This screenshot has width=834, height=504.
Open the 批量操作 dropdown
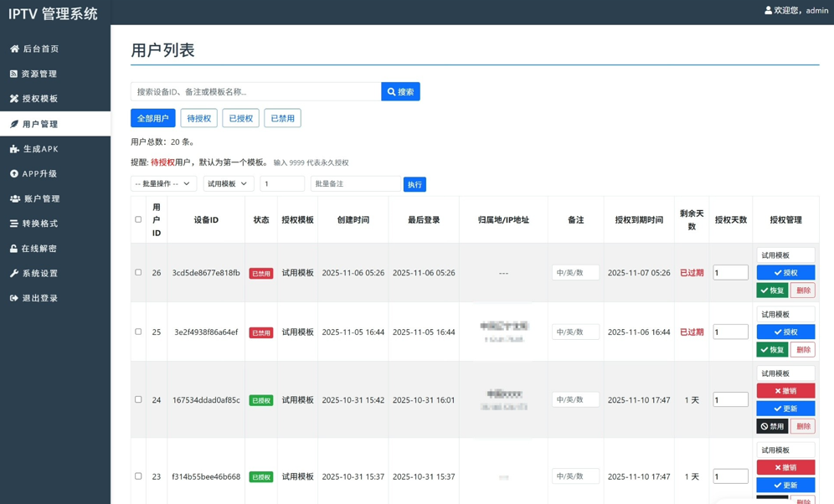pyautogui.click(x=163, y=183)
